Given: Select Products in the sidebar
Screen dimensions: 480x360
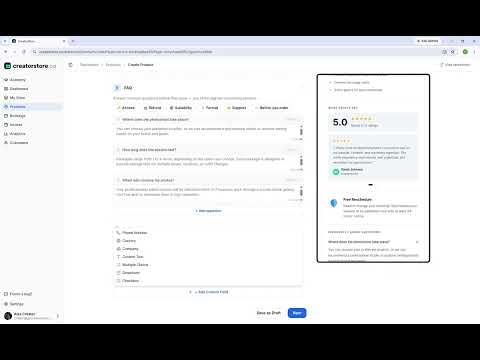Looking at the screenshot, I should (x=32, y=107).
